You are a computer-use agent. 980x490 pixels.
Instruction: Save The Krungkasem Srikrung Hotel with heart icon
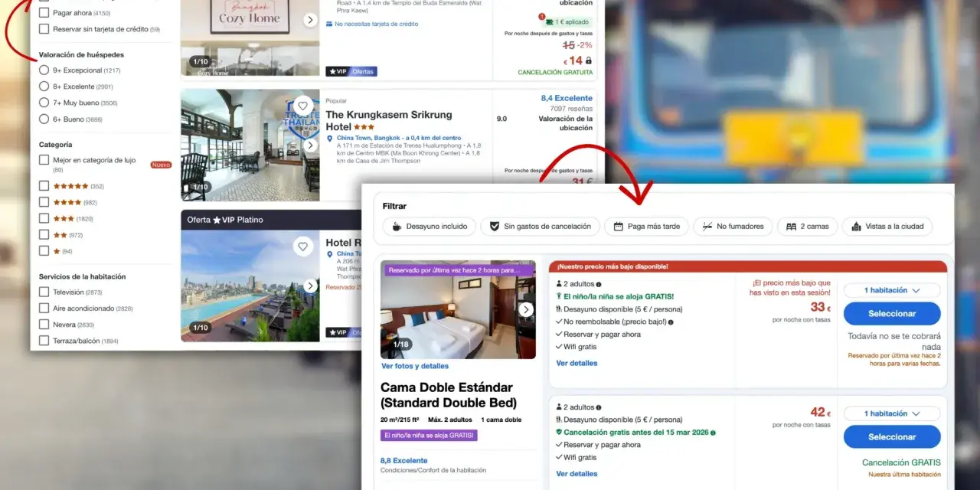pos(303,106)
